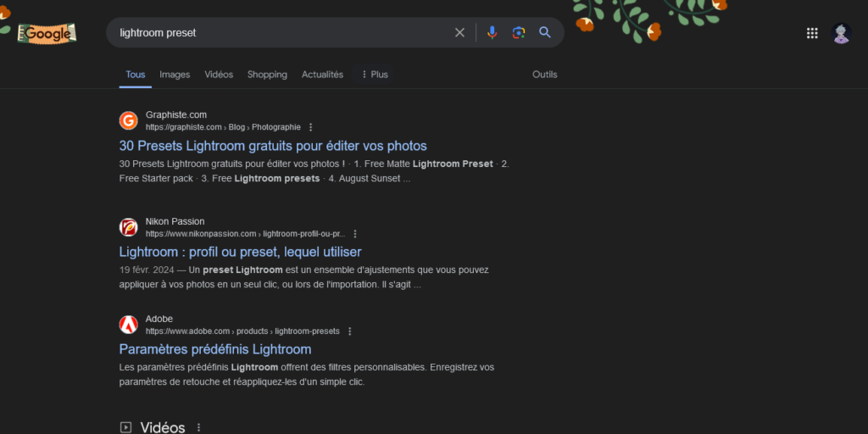Expand the Plus menu

click(374, 75)
